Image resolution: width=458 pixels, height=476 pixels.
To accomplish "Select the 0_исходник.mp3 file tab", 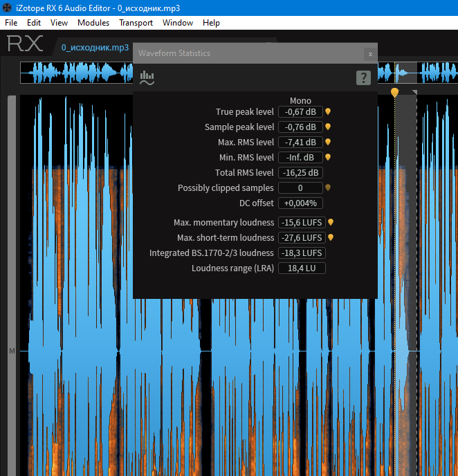I will [x=95, y=48].
